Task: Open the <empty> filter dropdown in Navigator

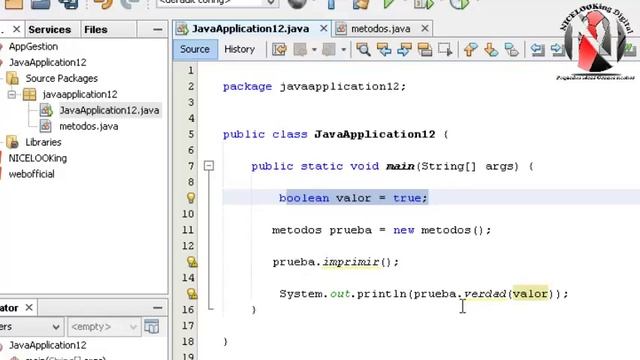Action: [x=104, y=327]
